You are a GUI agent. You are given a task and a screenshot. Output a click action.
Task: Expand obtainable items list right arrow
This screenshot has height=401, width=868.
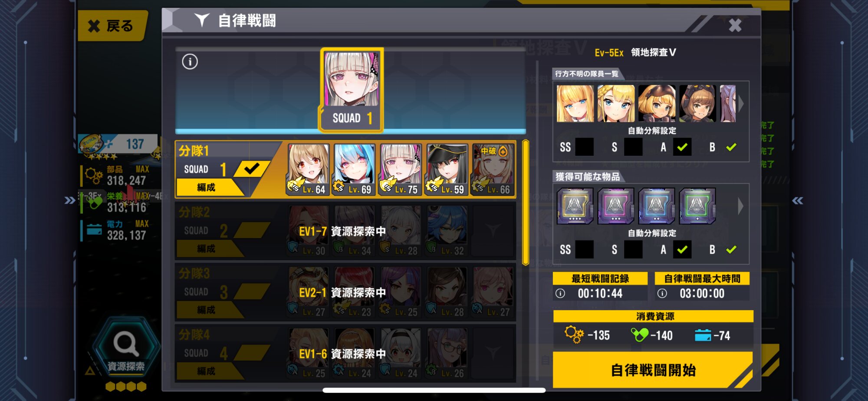point(741,206)
